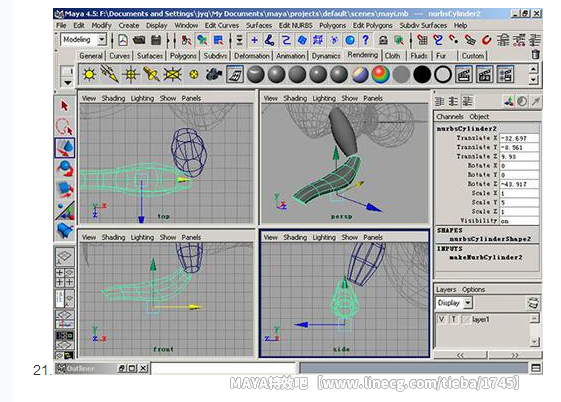Click the Open Scene folder icon
Screen dimensions: 561x402
pos(139,40)
